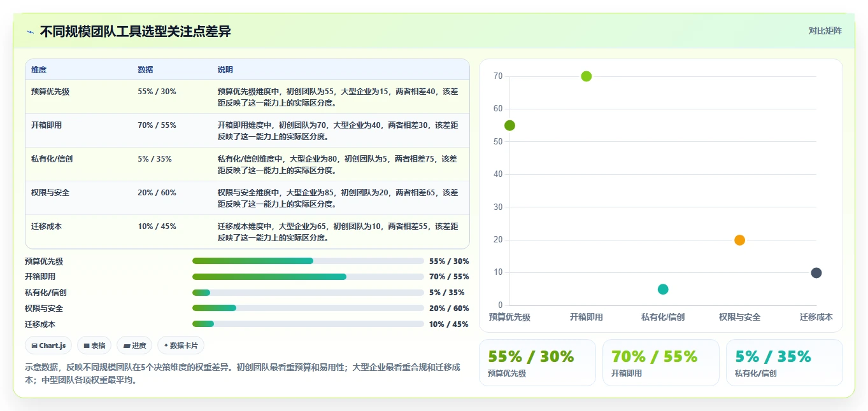Click the 迁移成本 description text in table
Image resolution: width=868 pixels, height=411 pixels.
pos(338,232)
